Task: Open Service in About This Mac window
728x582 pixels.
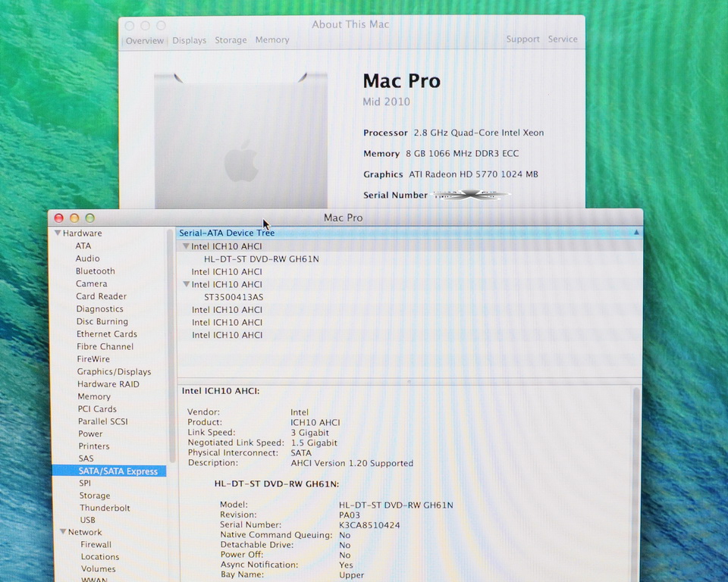Action: [563, 39]
